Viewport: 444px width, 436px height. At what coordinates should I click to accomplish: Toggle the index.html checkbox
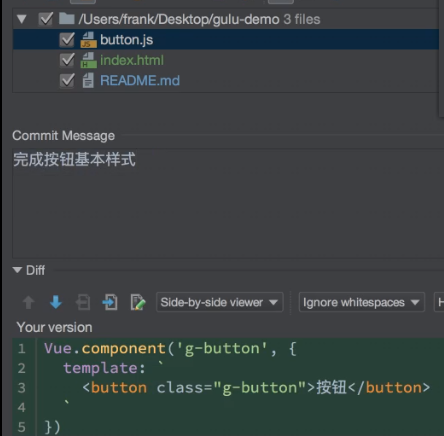[x=67, y=60]
